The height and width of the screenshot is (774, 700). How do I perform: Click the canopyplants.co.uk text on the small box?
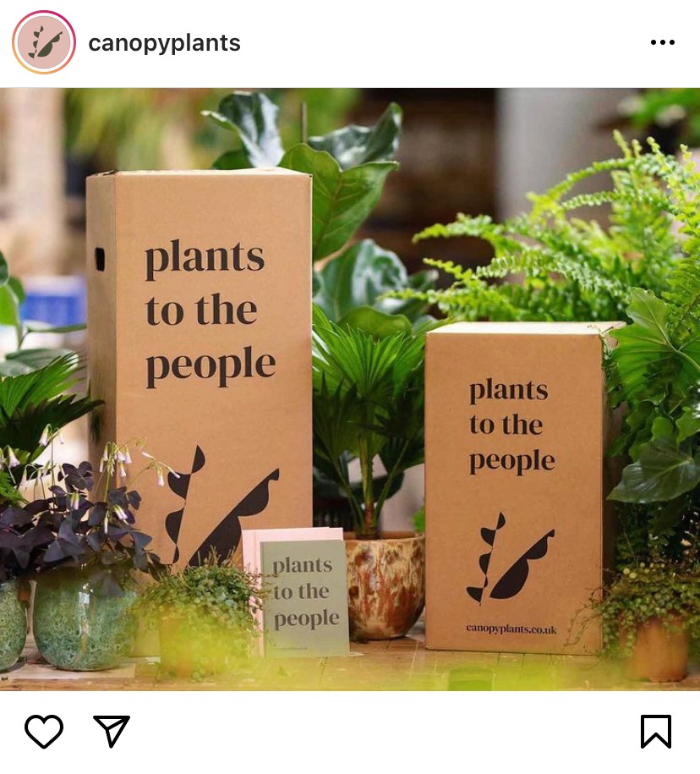511,629
